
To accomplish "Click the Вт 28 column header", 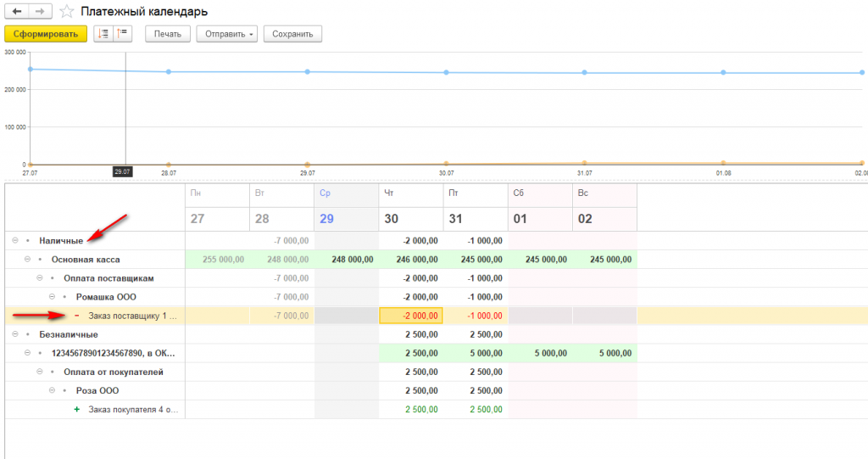I will 281,207.
